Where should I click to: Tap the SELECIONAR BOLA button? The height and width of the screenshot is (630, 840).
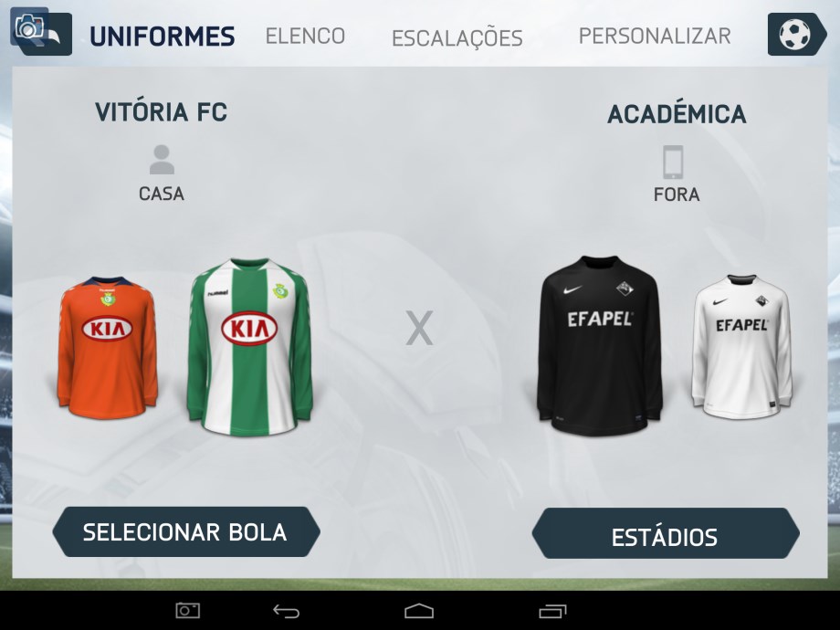(186, 532)
